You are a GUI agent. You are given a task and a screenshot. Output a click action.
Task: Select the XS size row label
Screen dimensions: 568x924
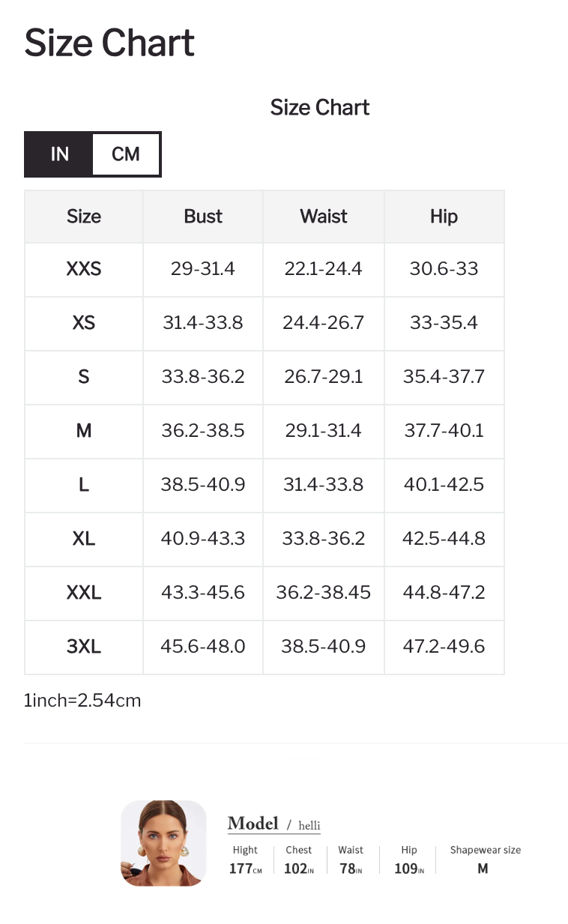84,323
